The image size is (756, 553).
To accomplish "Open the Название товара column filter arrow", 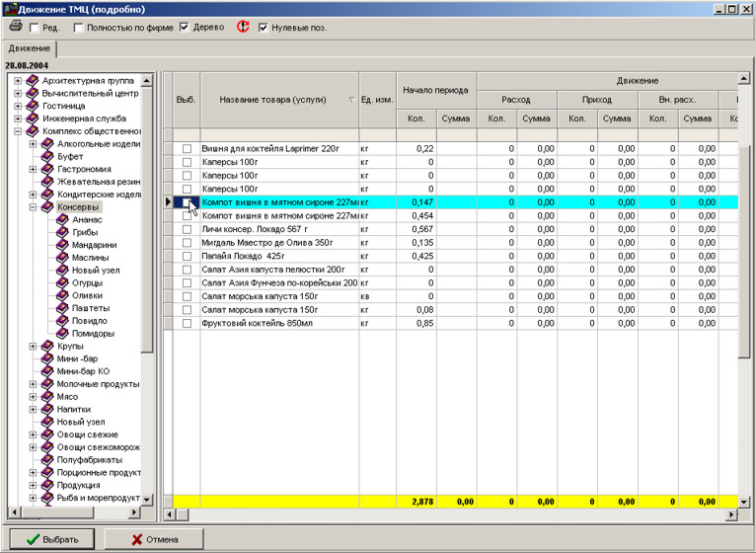I will click(350, 100).
